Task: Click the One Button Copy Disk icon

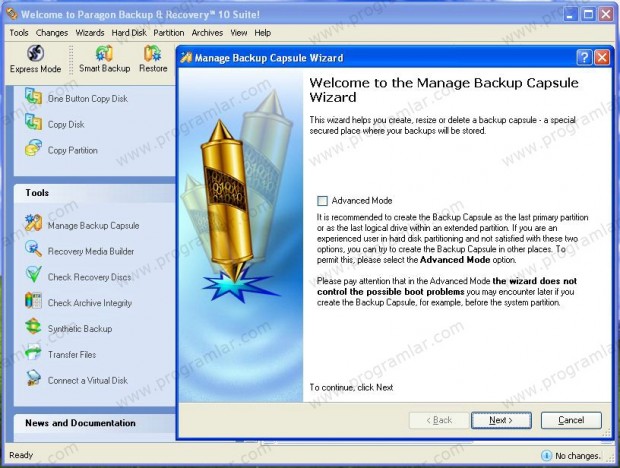Action: [x=33, y=97]
